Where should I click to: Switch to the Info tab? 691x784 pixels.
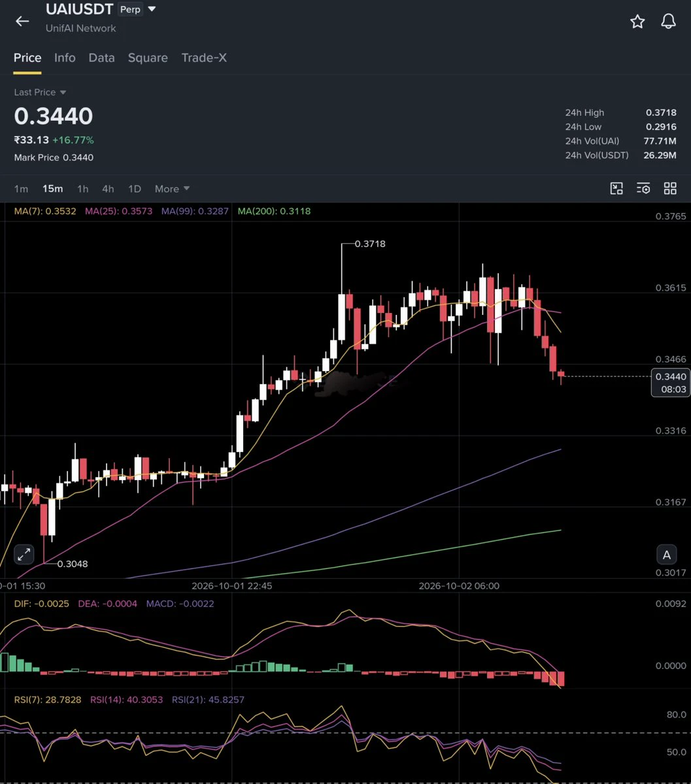tap(65, 57)
